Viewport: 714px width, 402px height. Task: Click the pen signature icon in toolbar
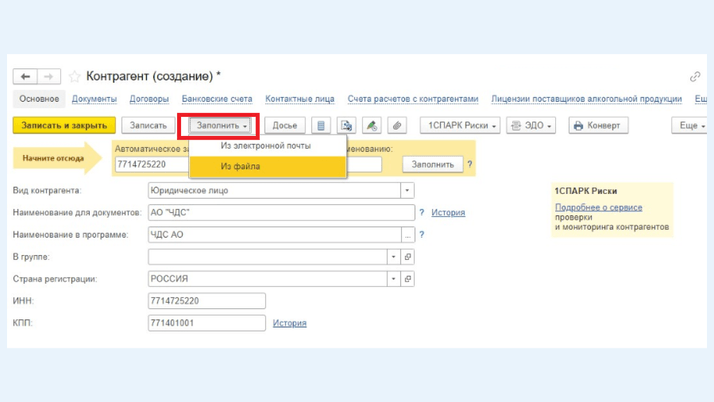click(371, 126)
